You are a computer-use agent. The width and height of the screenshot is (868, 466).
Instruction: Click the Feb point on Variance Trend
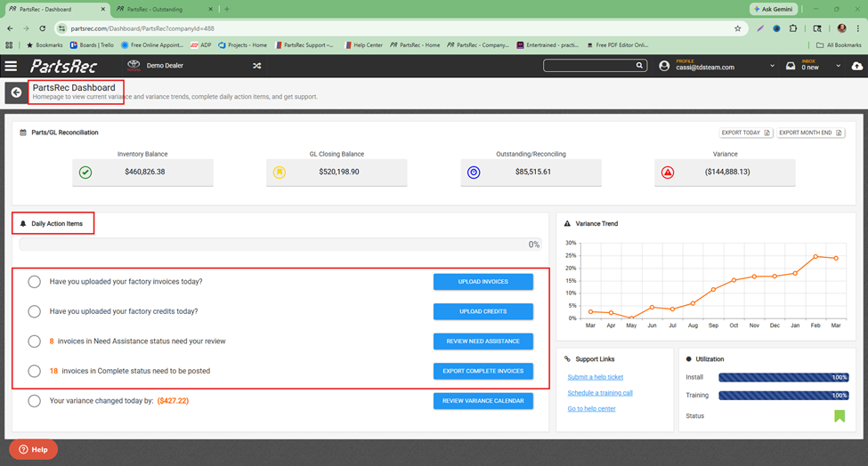tap(815, 256)
